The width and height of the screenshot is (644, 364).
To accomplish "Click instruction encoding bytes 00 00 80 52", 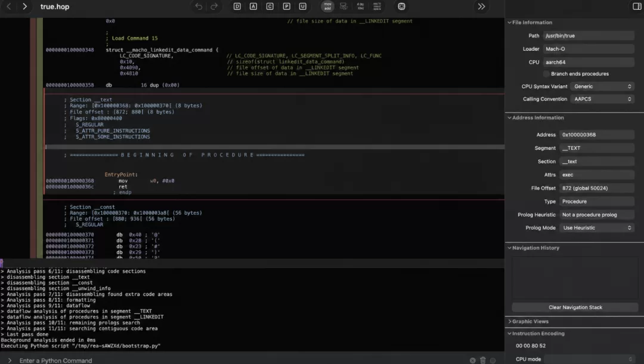I will pyautogui.click(x=531, y=346).
